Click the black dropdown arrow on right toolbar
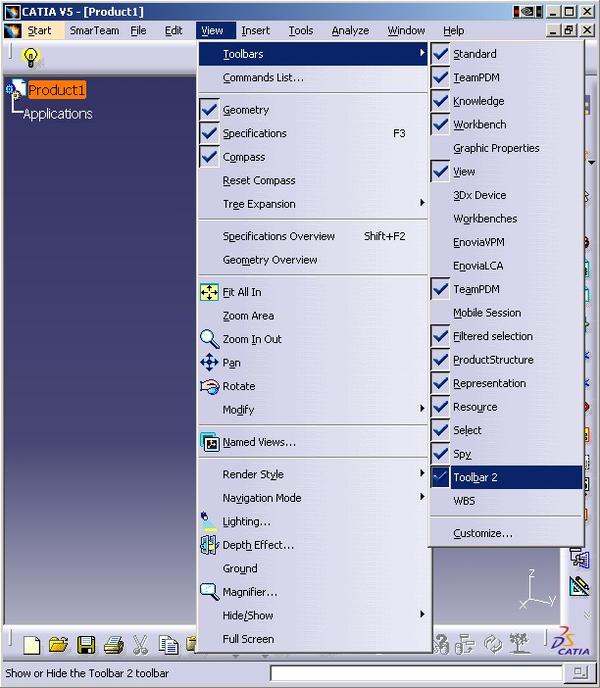The width and height of the screenshot is (600, 688). click(x=592, y=163)
